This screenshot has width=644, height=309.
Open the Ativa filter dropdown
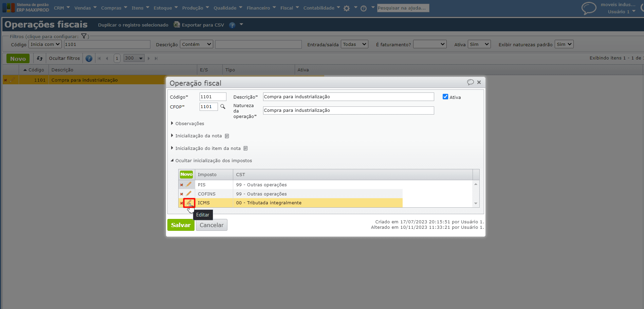479,44
